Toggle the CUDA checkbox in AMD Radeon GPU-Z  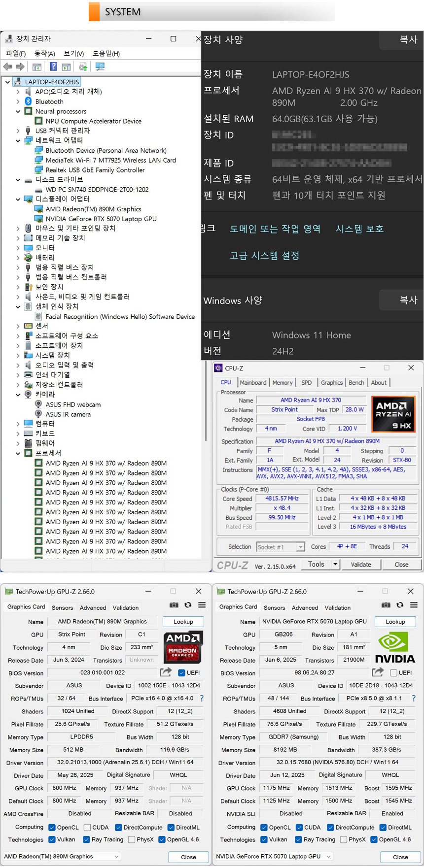tap(87, 828)
